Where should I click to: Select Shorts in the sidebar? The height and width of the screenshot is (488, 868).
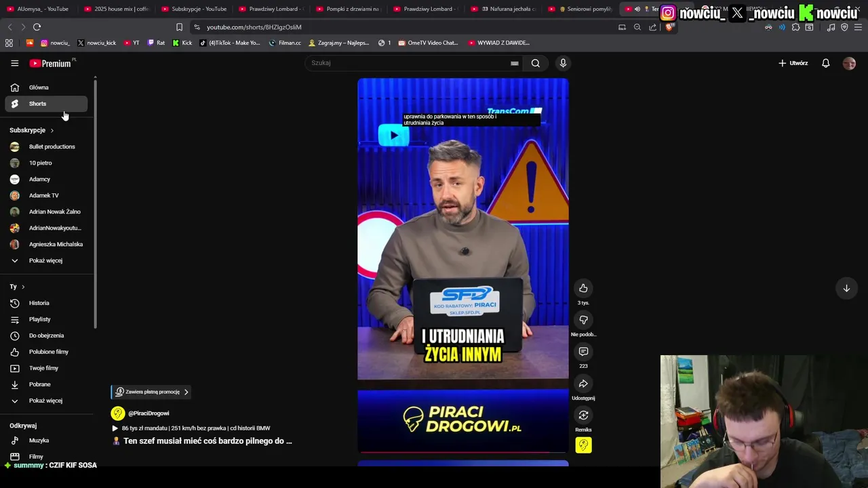tap(46, 104)
